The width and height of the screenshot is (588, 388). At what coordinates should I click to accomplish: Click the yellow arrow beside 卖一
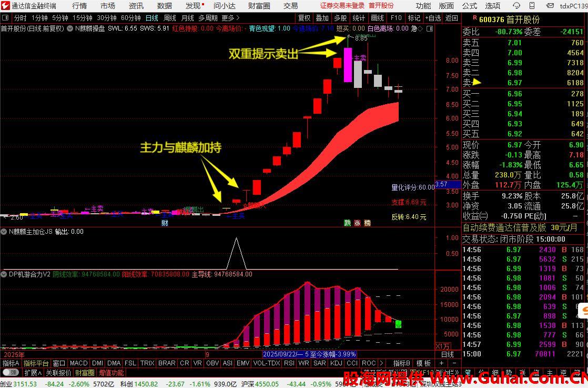pos(477,82)
